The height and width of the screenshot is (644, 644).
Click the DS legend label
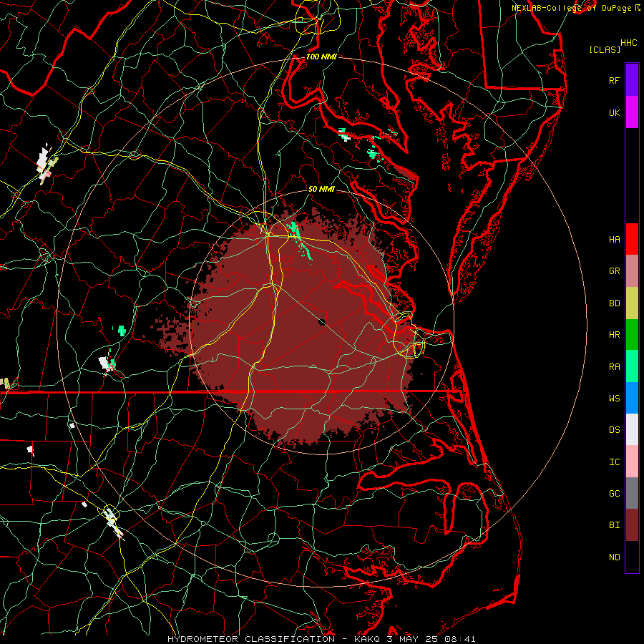click(x=615, y=429)
